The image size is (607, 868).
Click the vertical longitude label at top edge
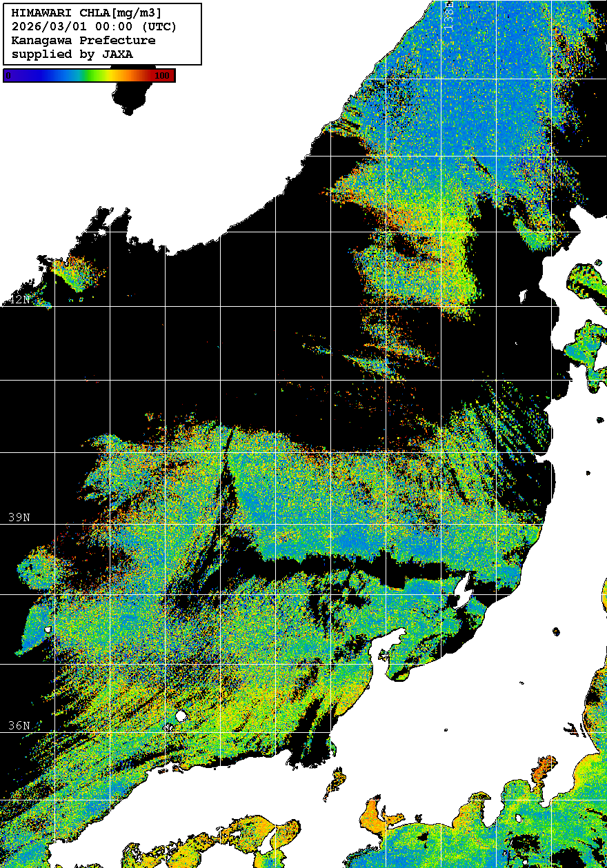tap(448, 12)
